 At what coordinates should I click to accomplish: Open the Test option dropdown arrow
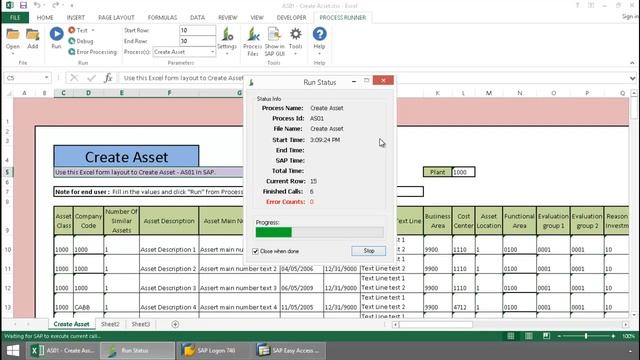click(93, 31)
